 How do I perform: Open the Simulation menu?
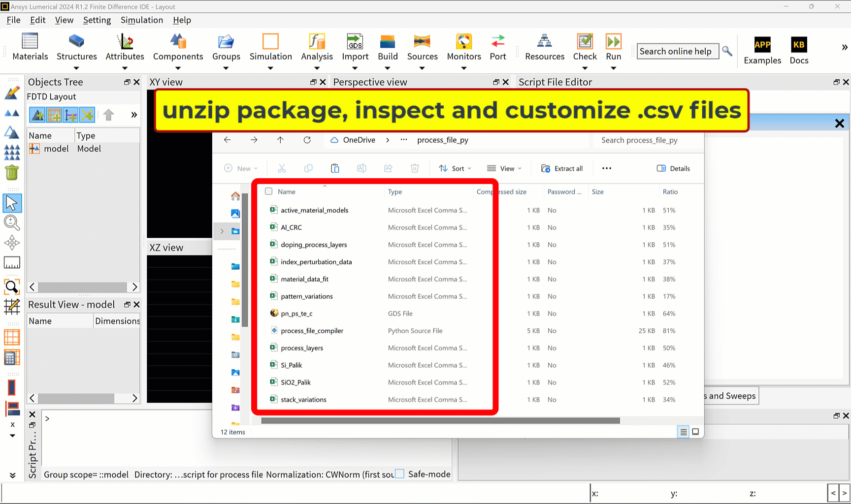pos(142,20)
